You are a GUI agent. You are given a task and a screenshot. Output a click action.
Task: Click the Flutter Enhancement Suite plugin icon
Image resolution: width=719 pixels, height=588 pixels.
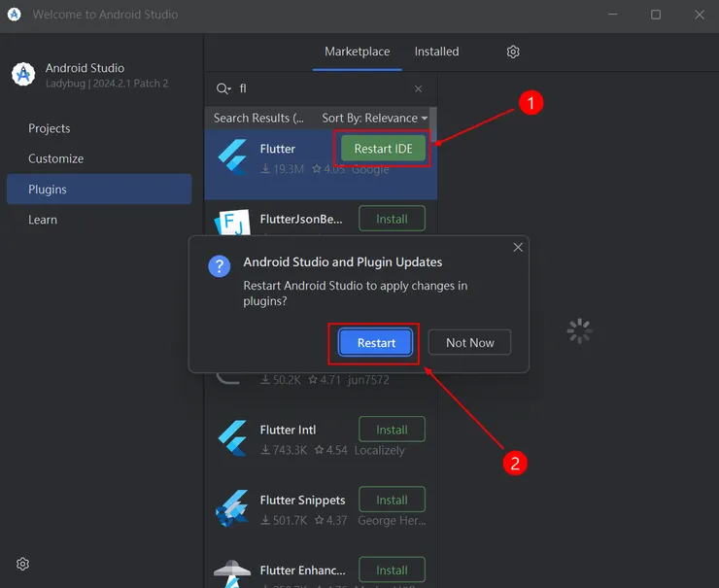click(x=232, y=573)
